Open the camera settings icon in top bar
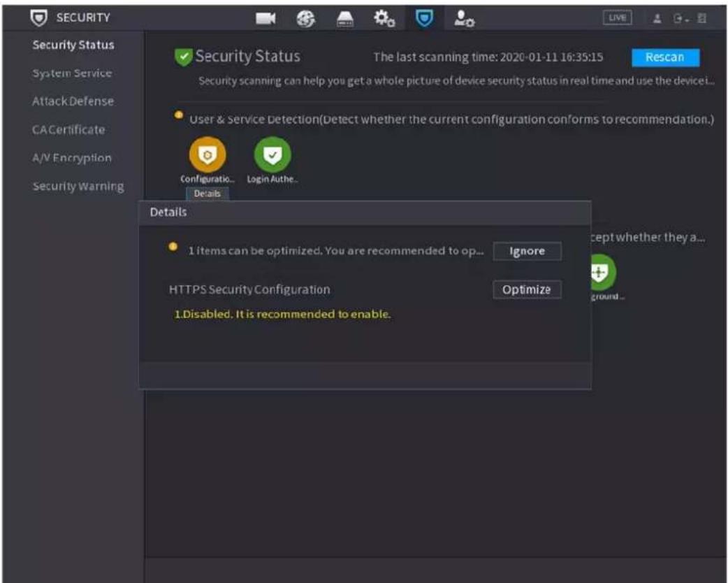 (x=265, y=18)
